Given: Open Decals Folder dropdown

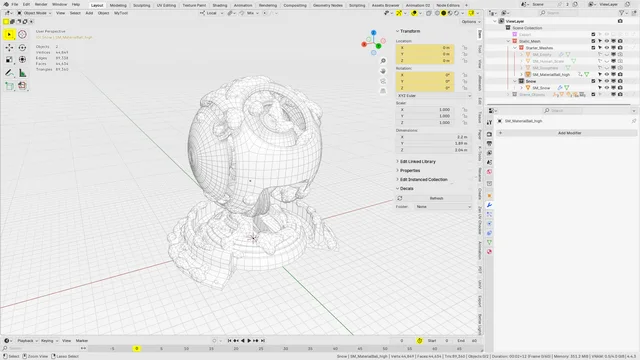Looking at the screenshot, I should (443, 207).
